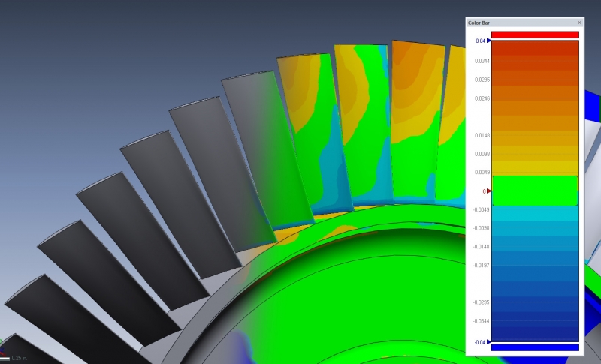
Task: Click the 0.0344 scale label
Action: tap(480, 61)
